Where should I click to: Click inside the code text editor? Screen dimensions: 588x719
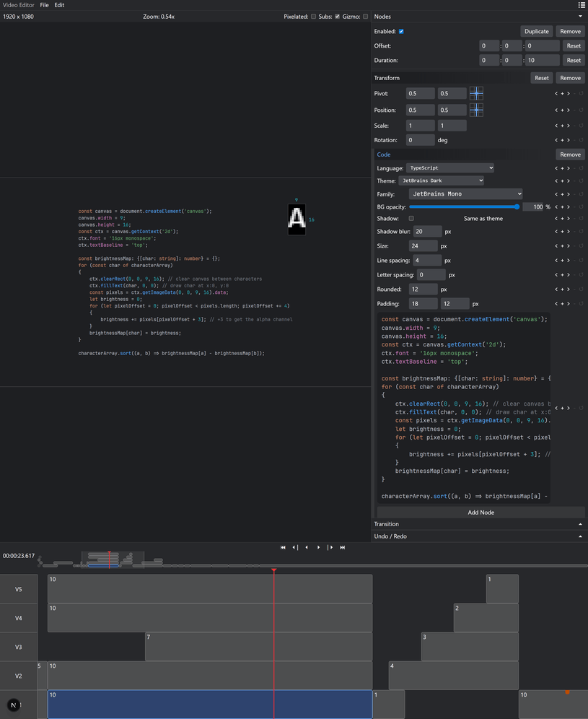464,408
